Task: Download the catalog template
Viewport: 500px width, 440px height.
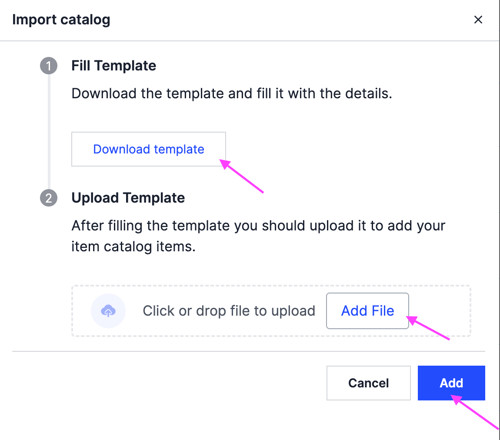Action: [149, 149]
